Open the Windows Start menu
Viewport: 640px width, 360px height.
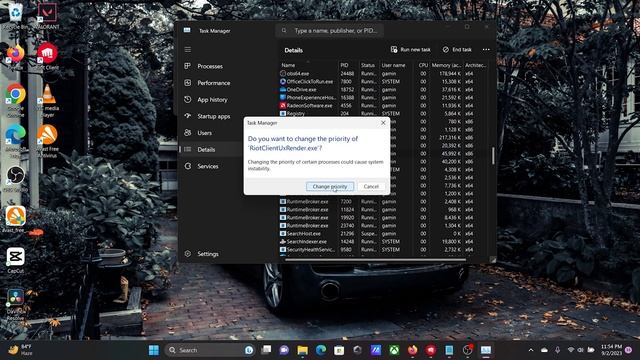coord(154,350)
